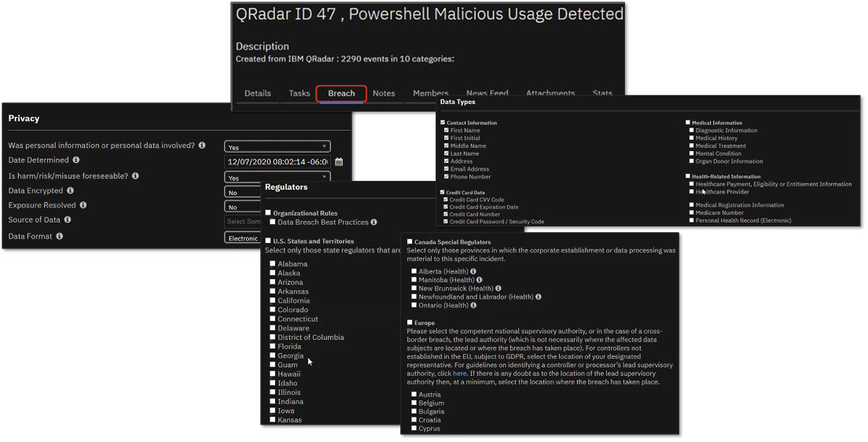Open the Details tab
Viewport: 868px width, 442px height.
click(258, 93)
